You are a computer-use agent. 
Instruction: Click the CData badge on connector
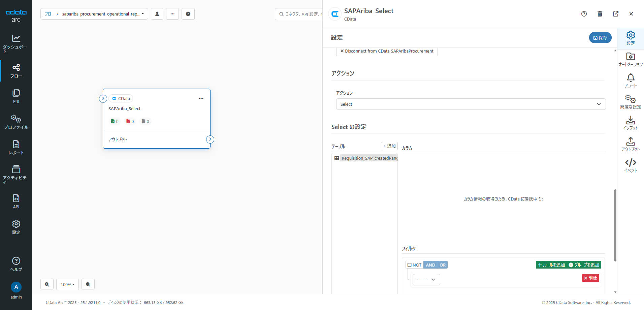121,98
